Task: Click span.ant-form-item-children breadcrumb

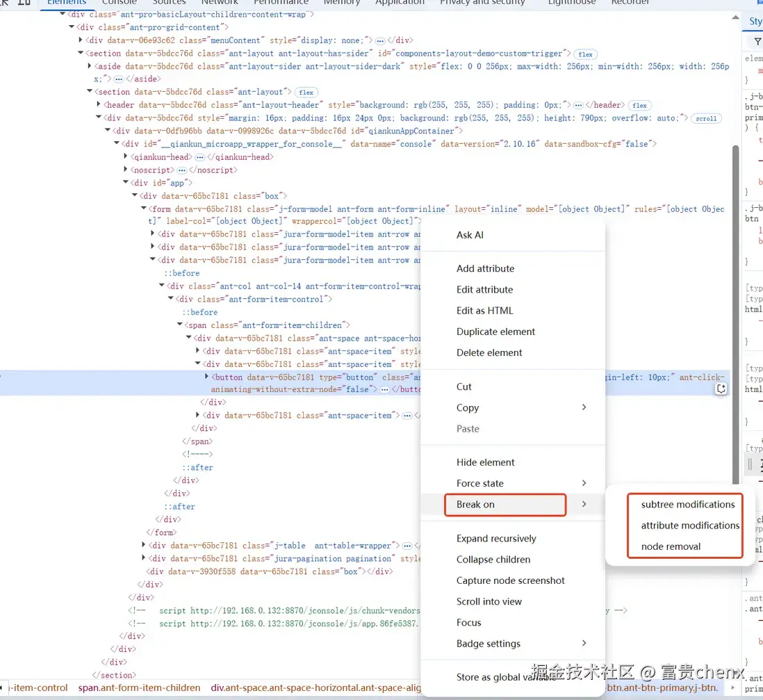Action: point(139,687)
